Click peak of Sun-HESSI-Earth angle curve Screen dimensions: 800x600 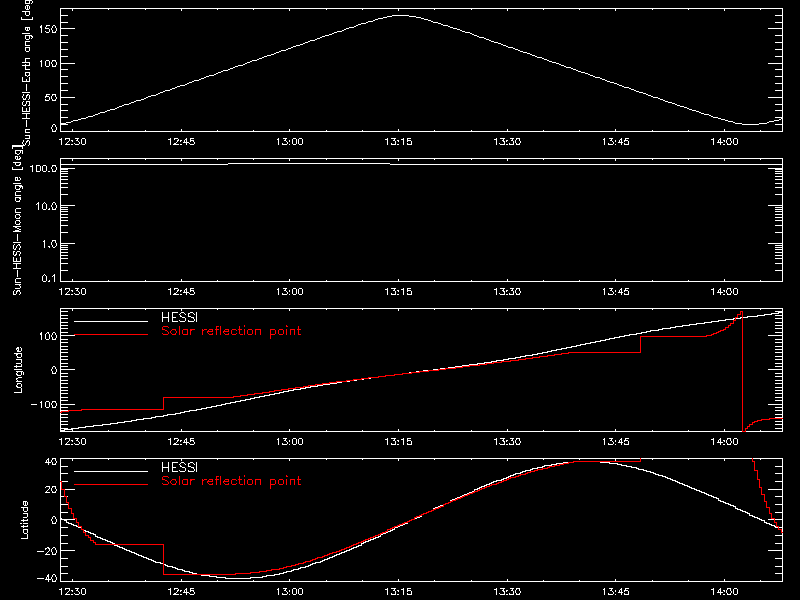coord(401,16)
